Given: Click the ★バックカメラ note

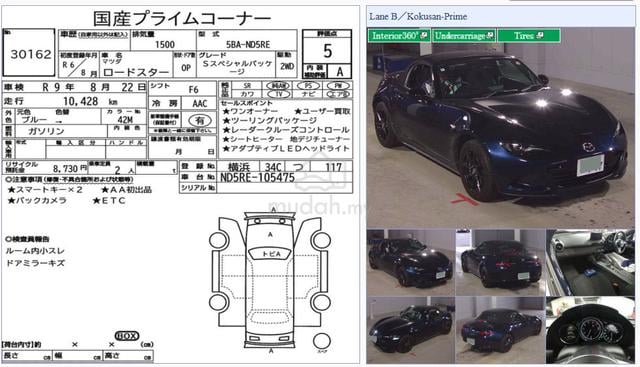Looking at the screenshot, I should click(x=37, y=200).
